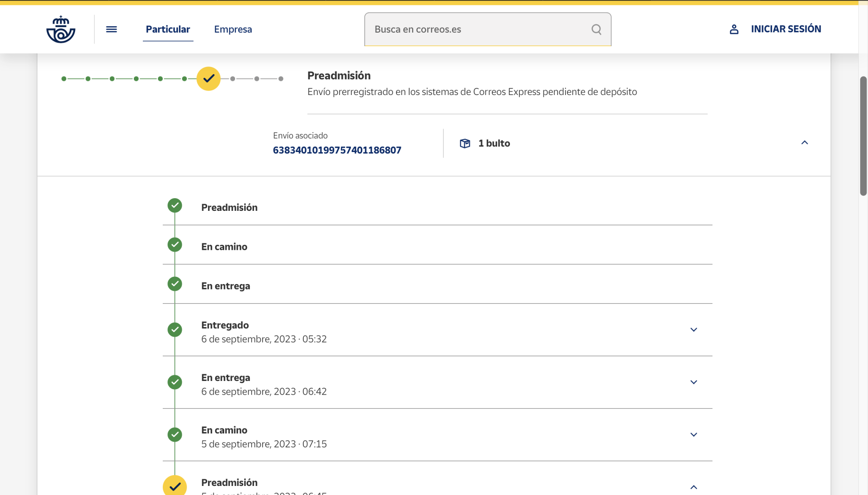The height and width of the screenshot is (495, 868).
Task: Click the search magnifier icon
Action: coord(596,29)
